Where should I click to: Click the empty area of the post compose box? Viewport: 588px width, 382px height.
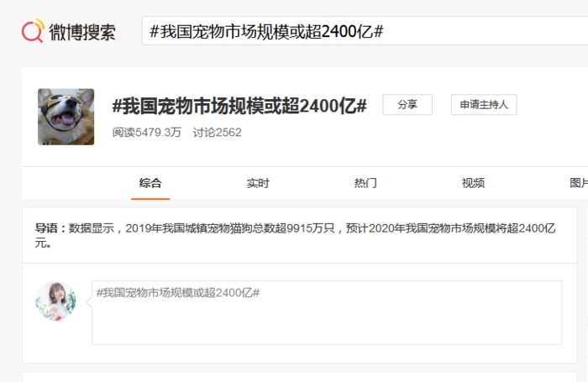click(326, 323)
